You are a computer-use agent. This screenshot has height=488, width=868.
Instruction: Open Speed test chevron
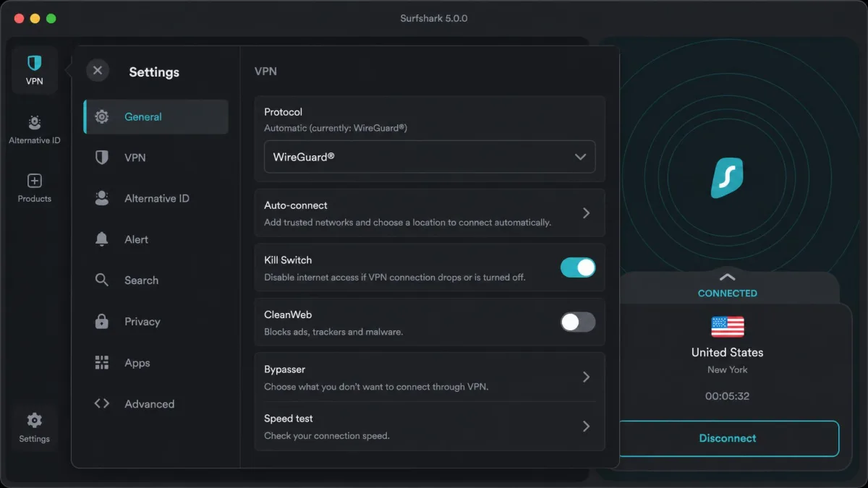tap(586, 427)
